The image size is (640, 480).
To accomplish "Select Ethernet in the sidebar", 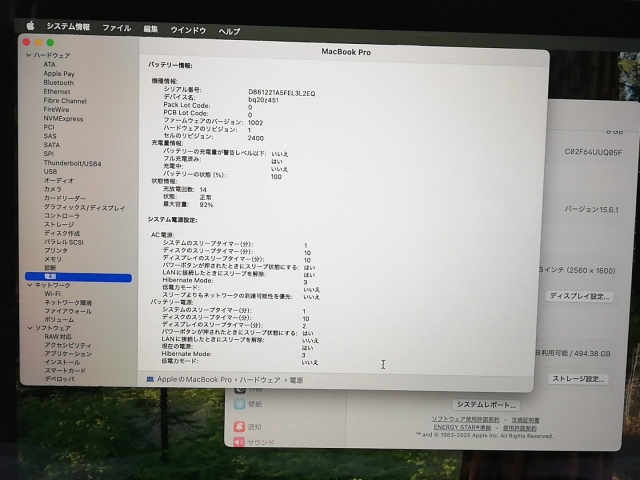I will (x=57, y=91).
